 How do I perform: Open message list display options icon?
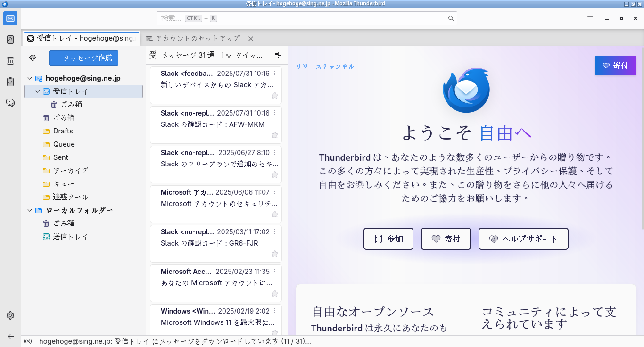click(x=277, y=55)
